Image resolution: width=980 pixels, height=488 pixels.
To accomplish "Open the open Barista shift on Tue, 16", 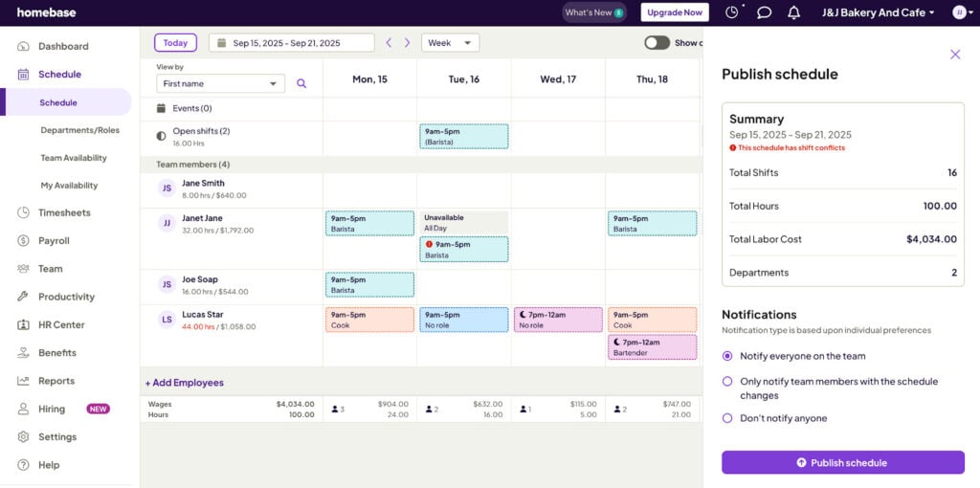I will pyautogui.click(x=464, y=136).
